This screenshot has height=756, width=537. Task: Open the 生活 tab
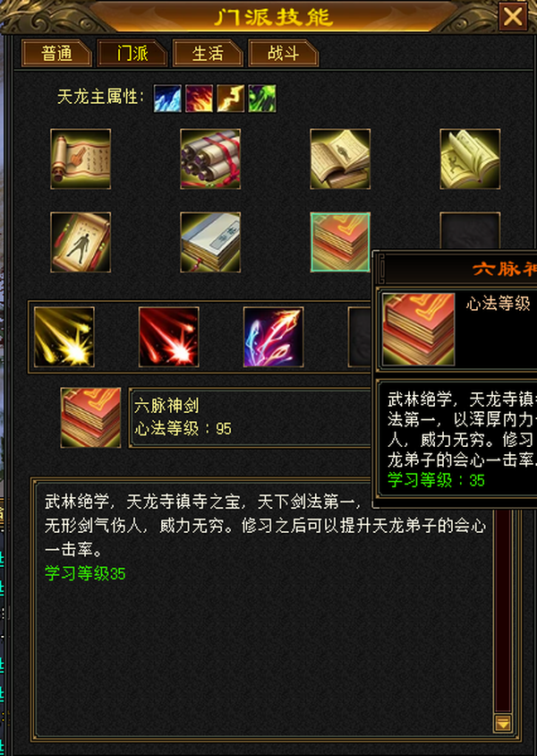coord(208,53)
